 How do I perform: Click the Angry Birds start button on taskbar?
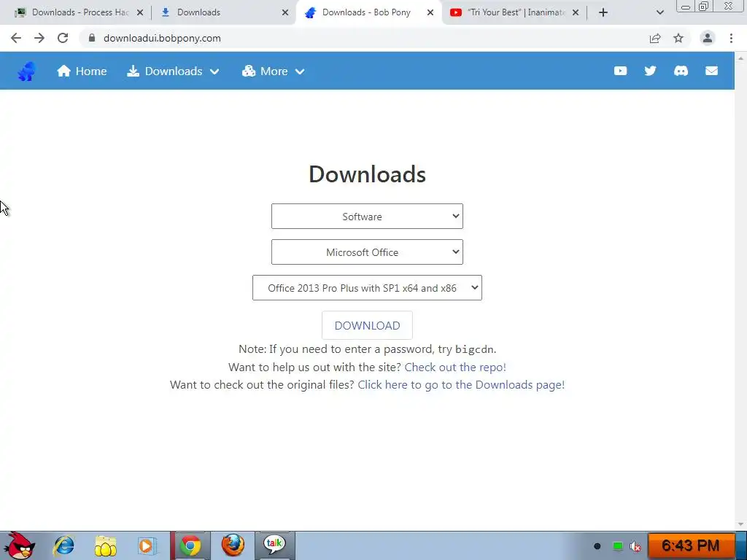point(18,545)
